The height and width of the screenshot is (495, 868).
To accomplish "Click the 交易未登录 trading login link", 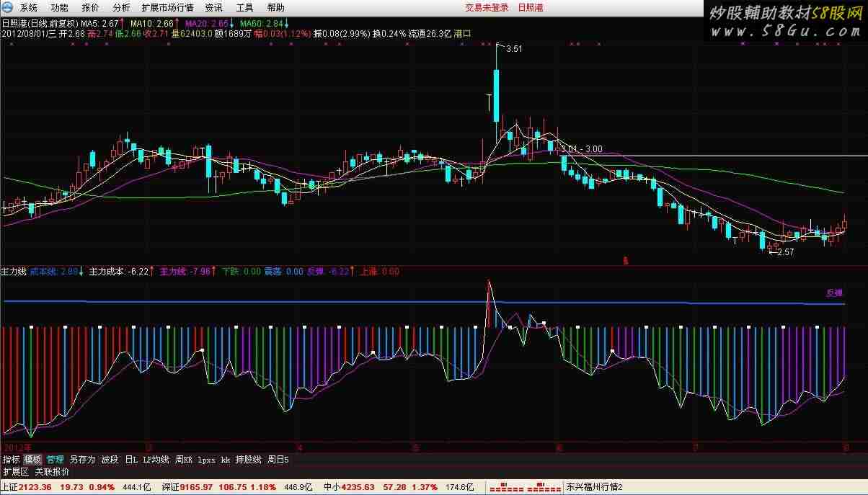I will coord(484,7).
